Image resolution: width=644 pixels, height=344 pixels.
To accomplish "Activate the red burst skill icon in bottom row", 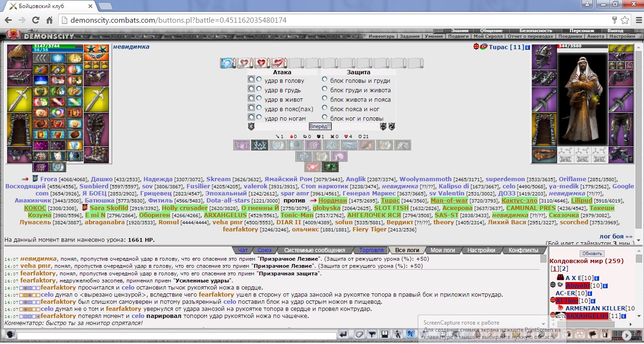I will tap(313, 167).
